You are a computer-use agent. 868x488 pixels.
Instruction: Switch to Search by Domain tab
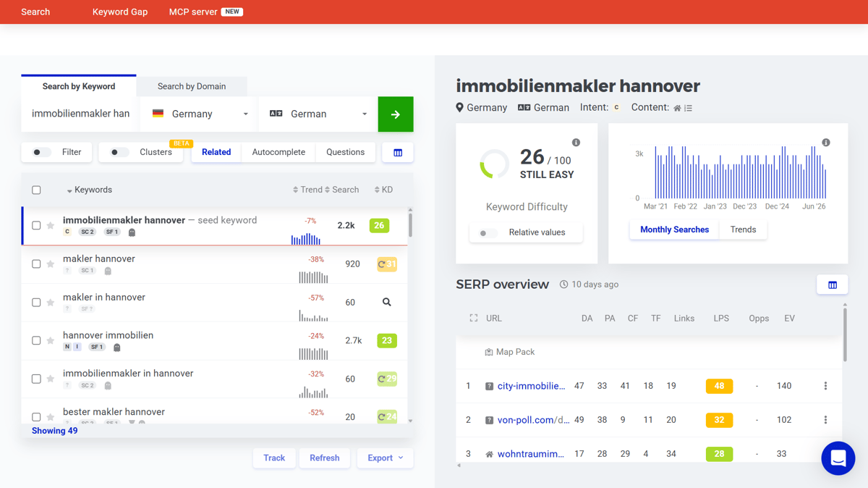click(x=192, y=86)
